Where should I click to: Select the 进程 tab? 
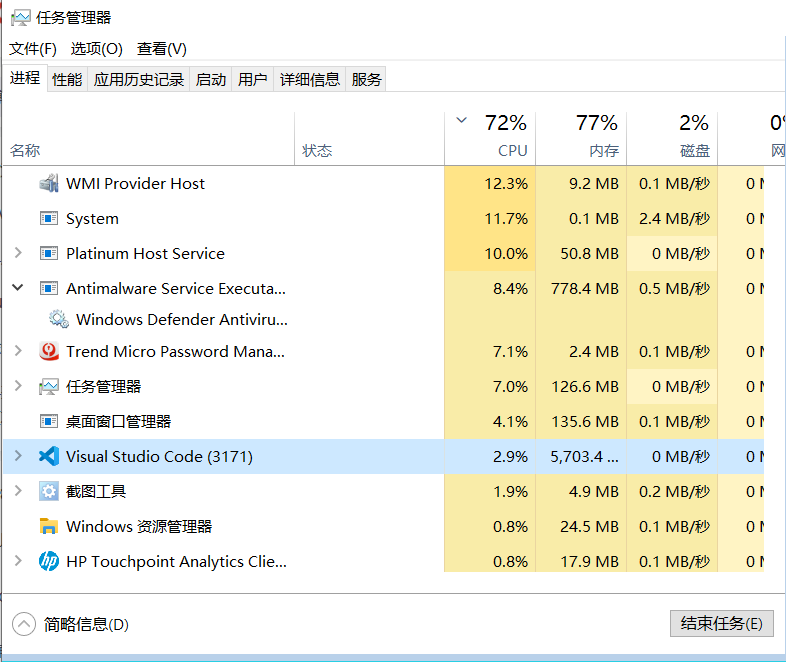25,78
